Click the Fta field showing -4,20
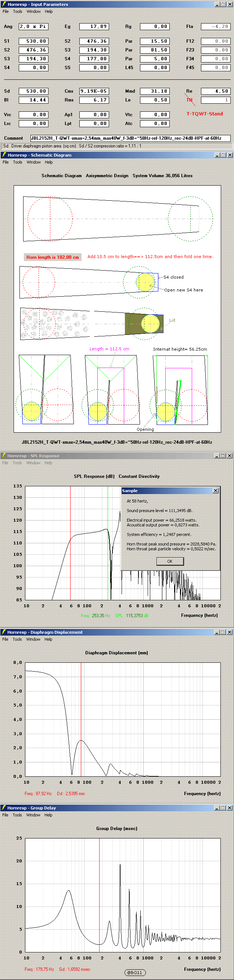Screen dimensions: 234x980 tap(215, 26)
